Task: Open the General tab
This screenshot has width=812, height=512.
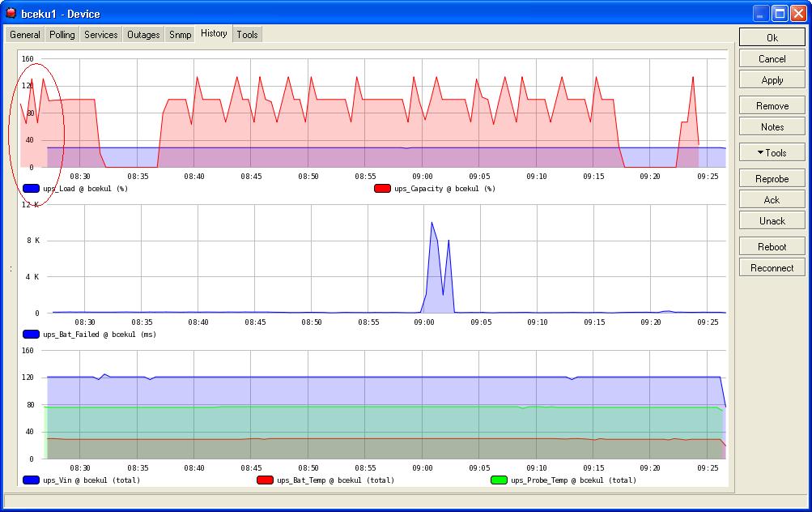Action: click(25, 35)
